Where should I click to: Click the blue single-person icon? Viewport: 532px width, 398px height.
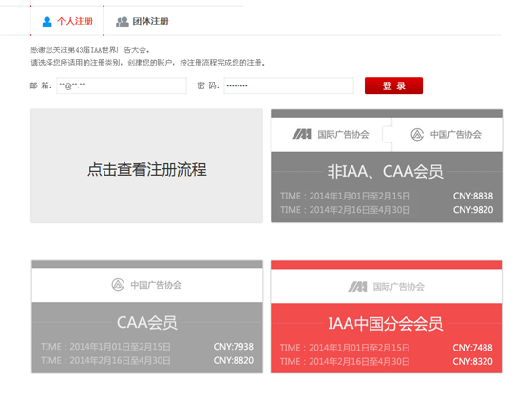(x=47, y=22)
